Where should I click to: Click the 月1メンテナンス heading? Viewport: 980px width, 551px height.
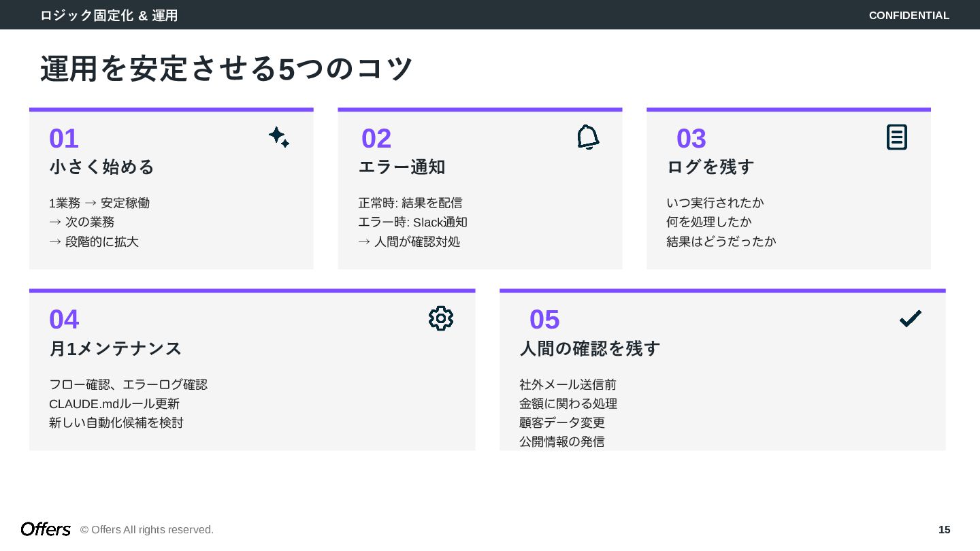click(115, 349)
